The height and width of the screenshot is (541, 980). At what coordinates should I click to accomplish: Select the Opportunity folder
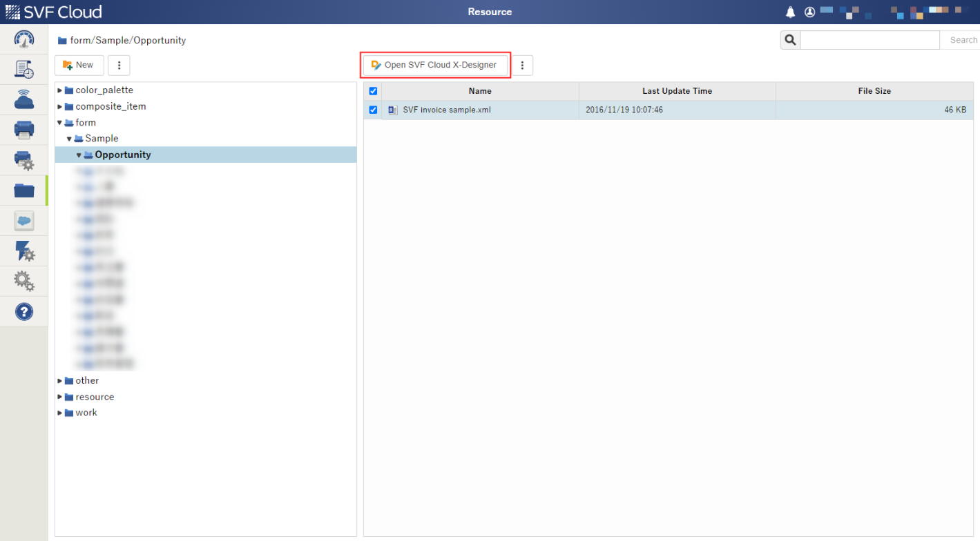coord(123,155)
